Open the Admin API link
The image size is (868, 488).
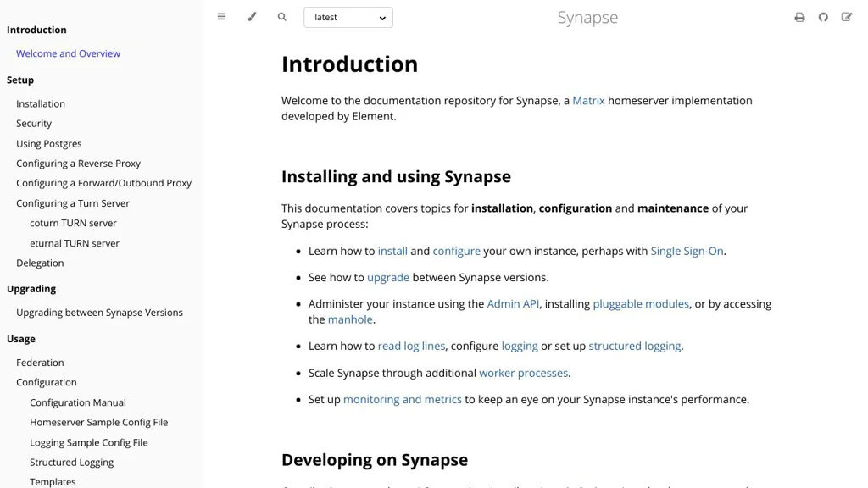(x=513, y=304)
